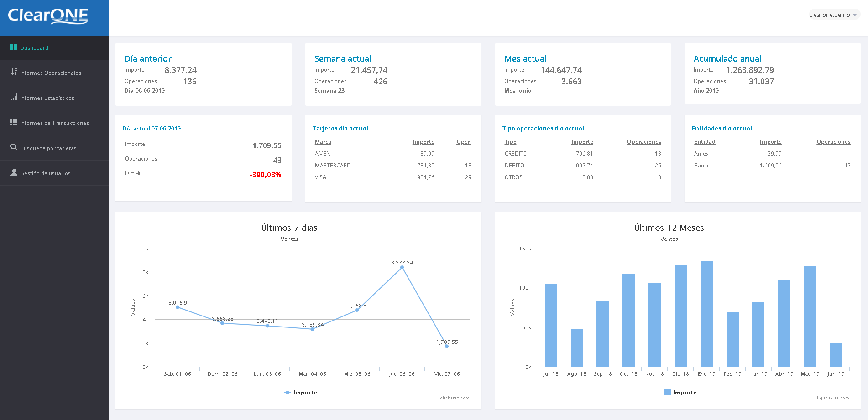Click Highcharts.com credit under line chart
Viewport: 868px width, 420px height.
click(x=452, y=398)
